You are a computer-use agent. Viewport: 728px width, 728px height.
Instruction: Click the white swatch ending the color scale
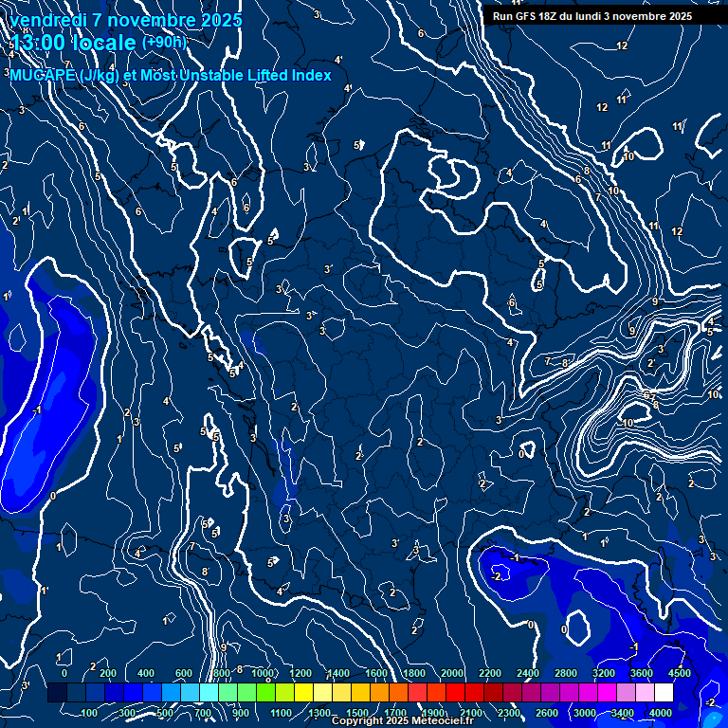click(664, 692)
